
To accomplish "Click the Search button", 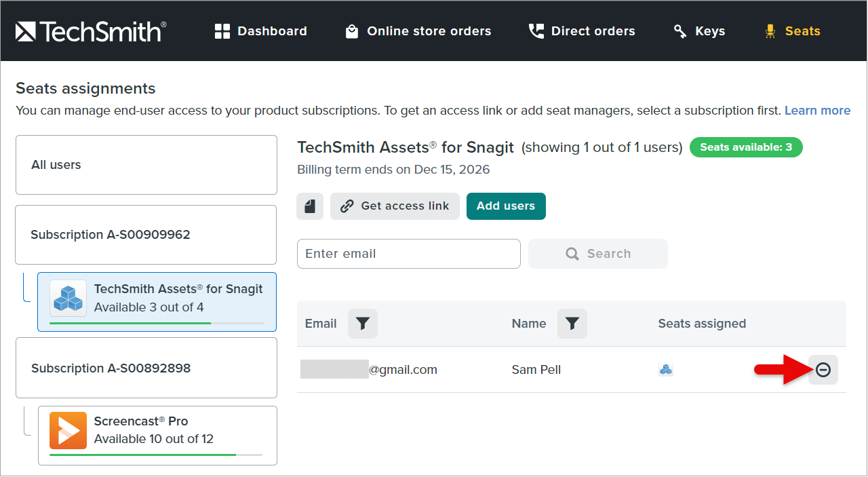I will pos(598,254).
